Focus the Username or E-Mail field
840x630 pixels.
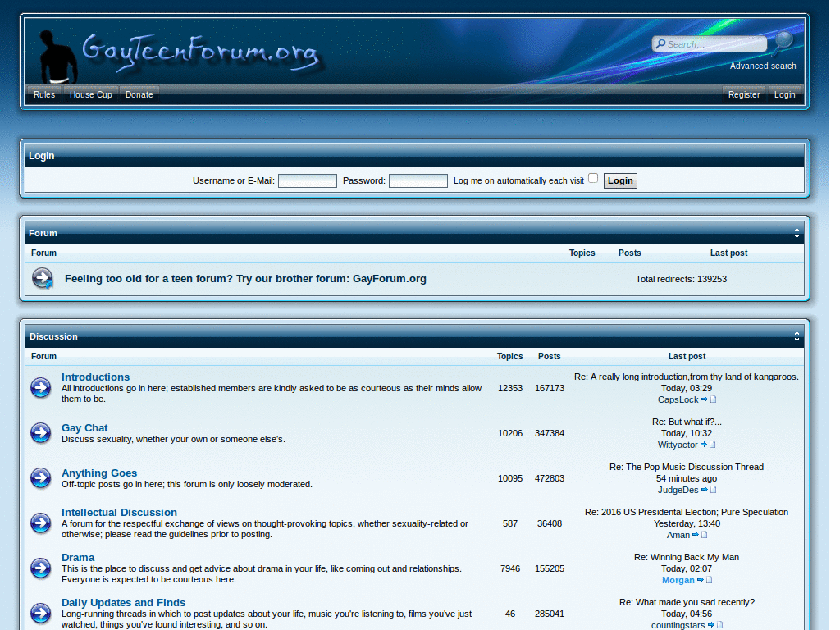click(x=308, y=181)
